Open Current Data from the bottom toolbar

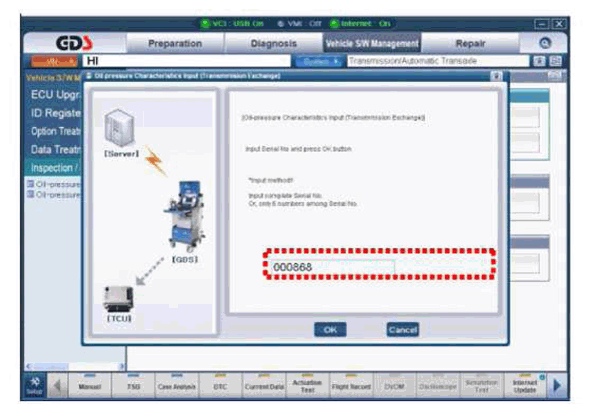pos(264,386)
